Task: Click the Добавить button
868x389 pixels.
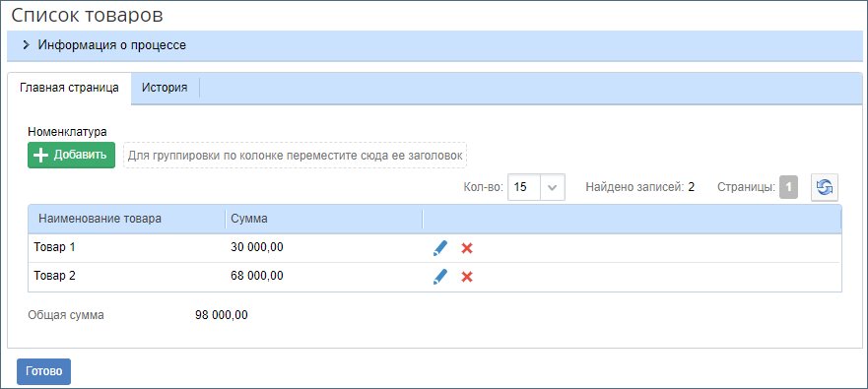Action: (71, 155)
